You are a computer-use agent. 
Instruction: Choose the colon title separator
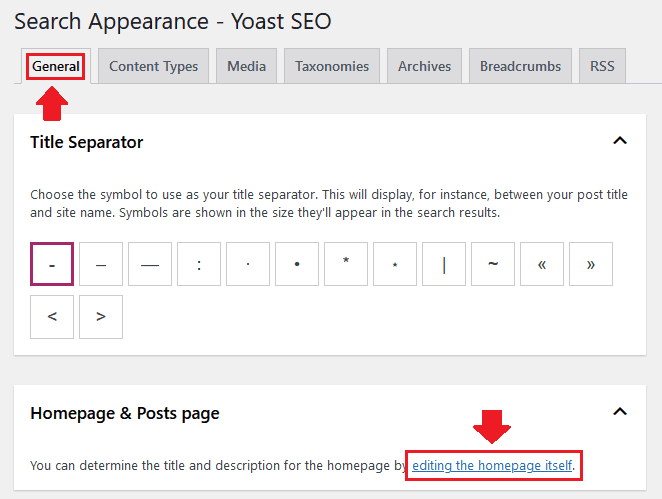[x=199, y=264]
